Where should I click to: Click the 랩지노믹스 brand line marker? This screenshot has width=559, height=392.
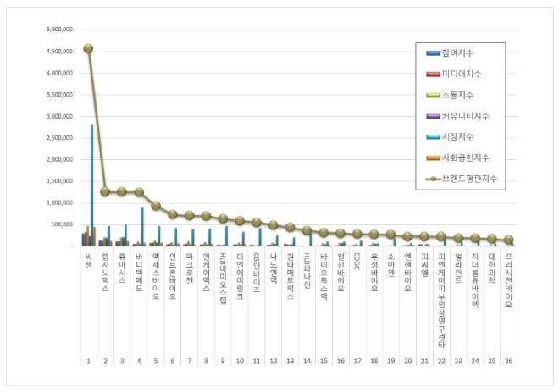point(105,191)
